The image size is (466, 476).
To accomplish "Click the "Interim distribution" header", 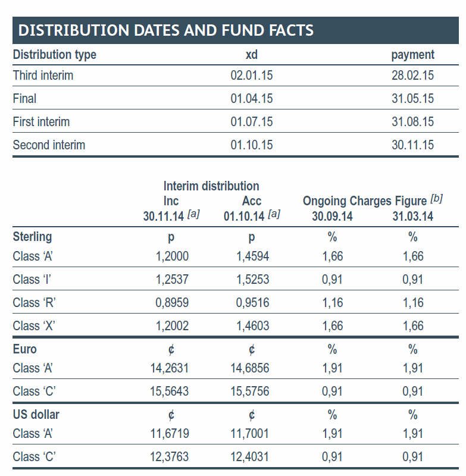I will click(211, 186).
